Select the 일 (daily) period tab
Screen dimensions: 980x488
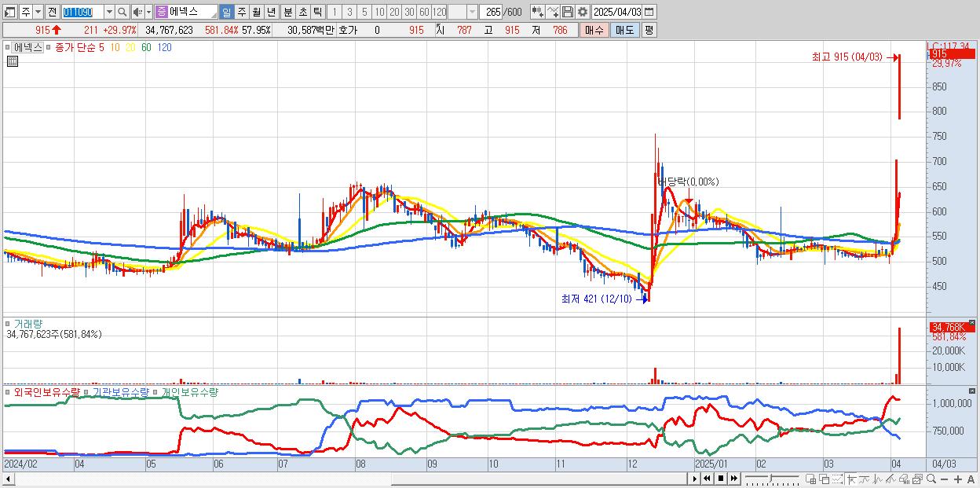point(226,12)
